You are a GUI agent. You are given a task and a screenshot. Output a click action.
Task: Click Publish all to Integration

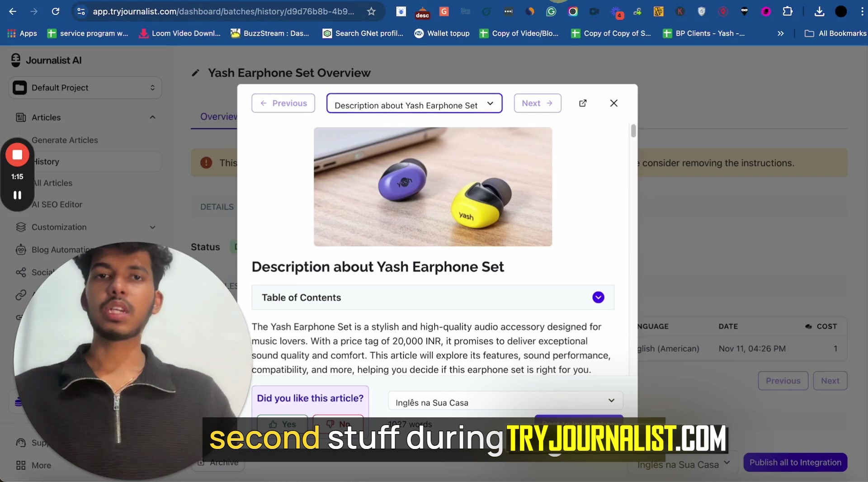tap(795, 462)
